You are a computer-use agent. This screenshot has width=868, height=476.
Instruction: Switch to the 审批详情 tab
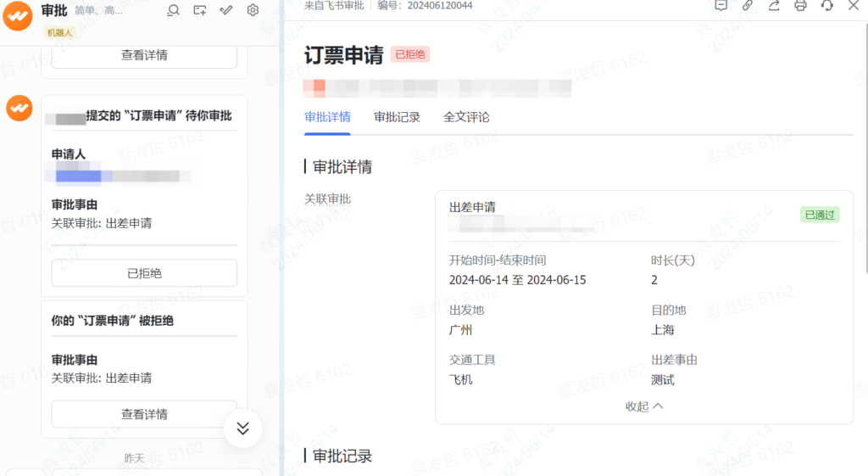coord(327,117)
